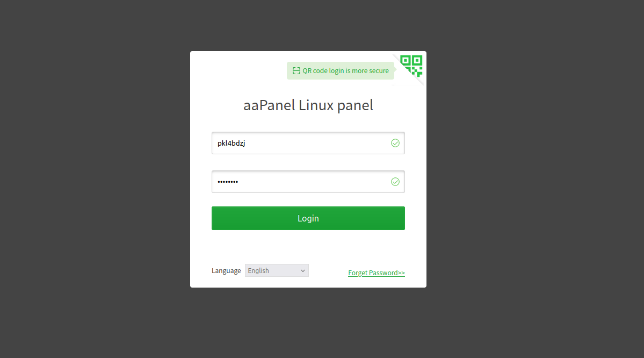Focus the username field containing pkl4bdzj
This screenshot has width=644, height=358.
[x=308, y=143]
